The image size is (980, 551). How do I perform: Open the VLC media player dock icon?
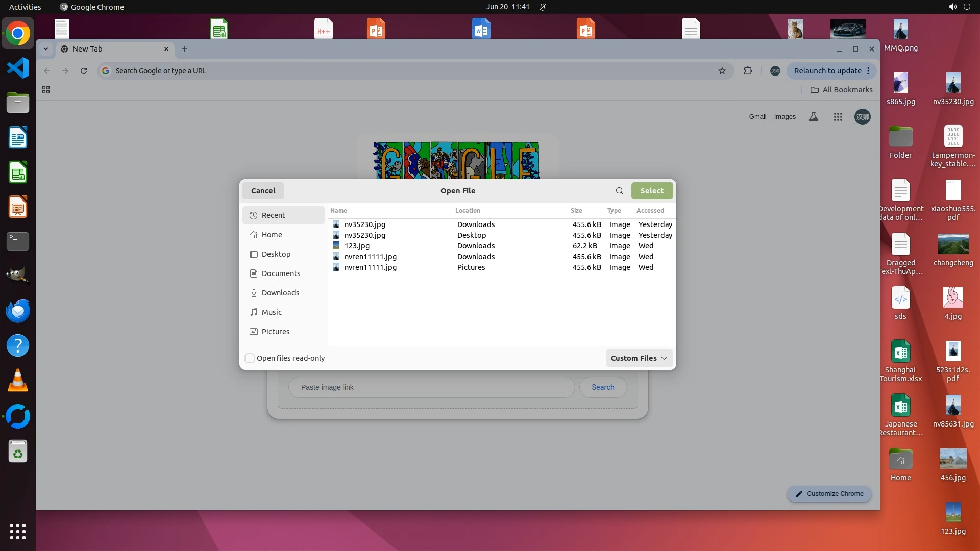coord(18,381)
